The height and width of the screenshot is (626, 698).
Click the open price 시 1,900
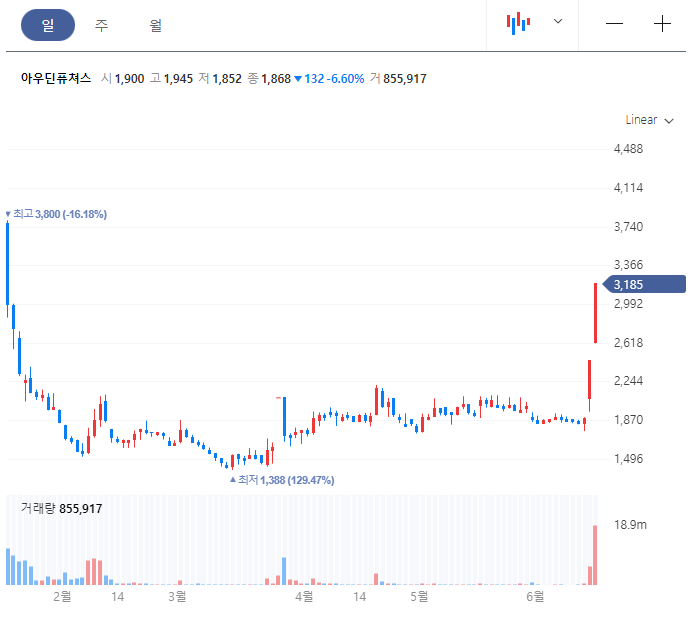(122, 79)
